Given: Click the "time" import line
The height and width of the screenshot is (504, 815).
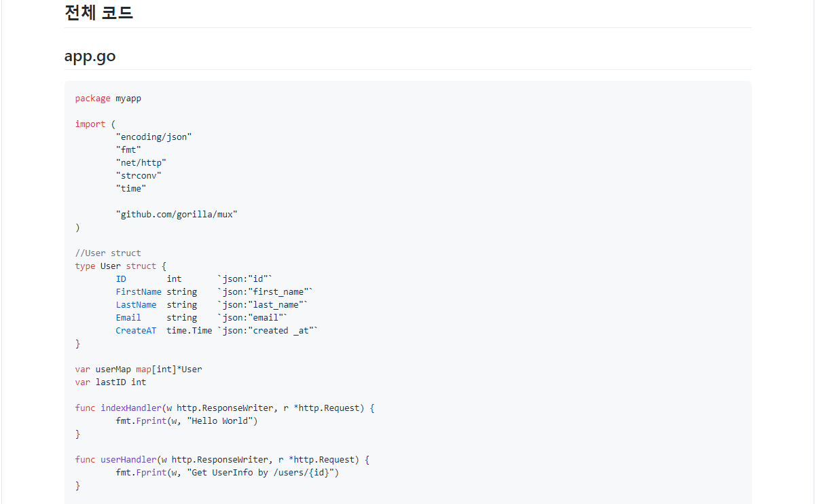Looking at the screenshot, I should click(131, 189).
